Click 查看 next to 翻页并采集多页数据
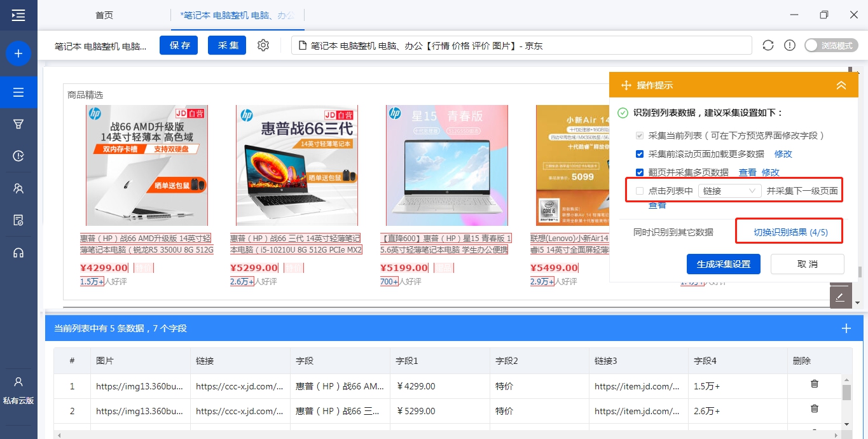The width and height of the screenshot is (868, 439). pos(748,172)
